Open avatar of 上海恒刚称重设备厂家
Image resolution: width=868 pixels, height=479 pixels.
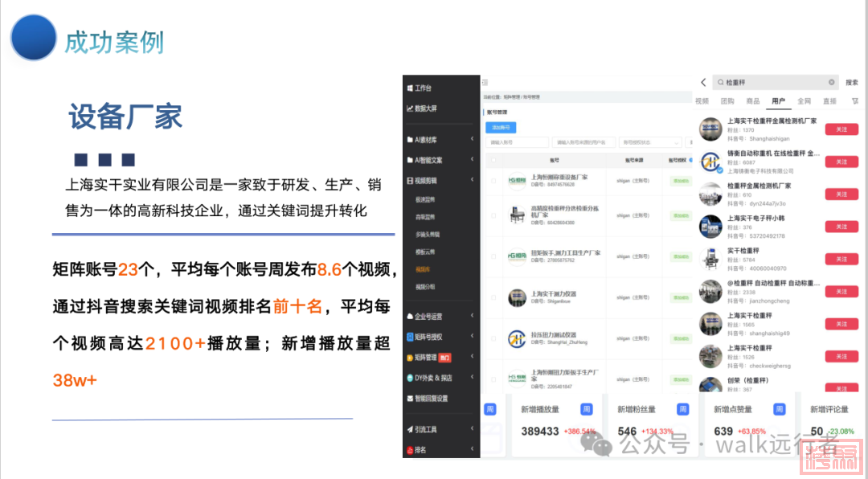pos(517,181)
